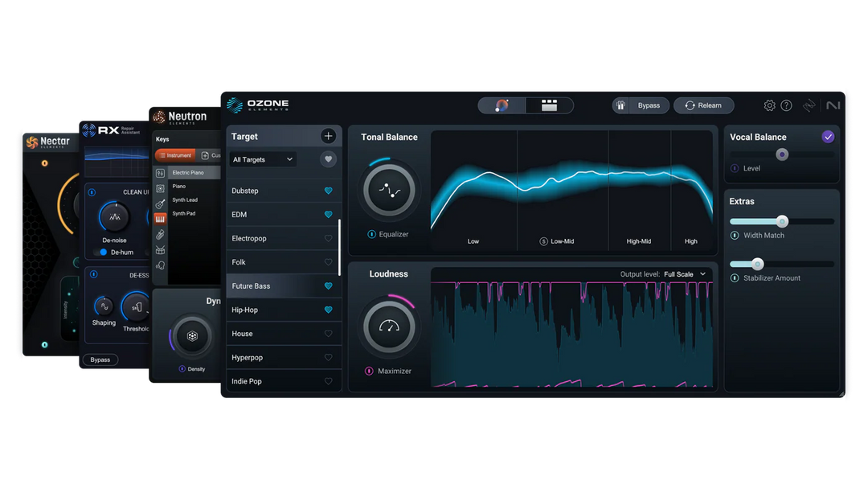Select the Custom tab in Neutron
The image size is (868, 489).
209,155
